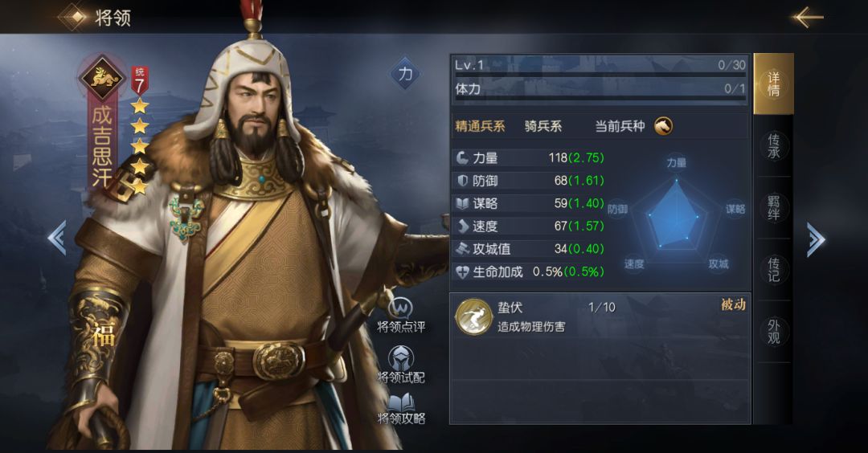Click the 将领 header diamond icon
The height and width of the screenshot is (453, 868).
click(x=76, y=17)
